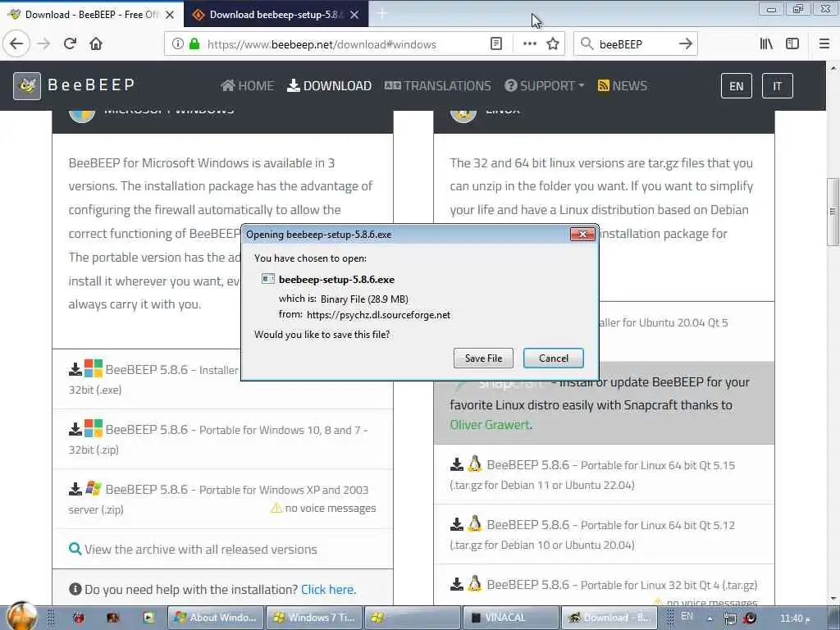Switch site language to IT
840x630 pixels.
pos(777,85)
